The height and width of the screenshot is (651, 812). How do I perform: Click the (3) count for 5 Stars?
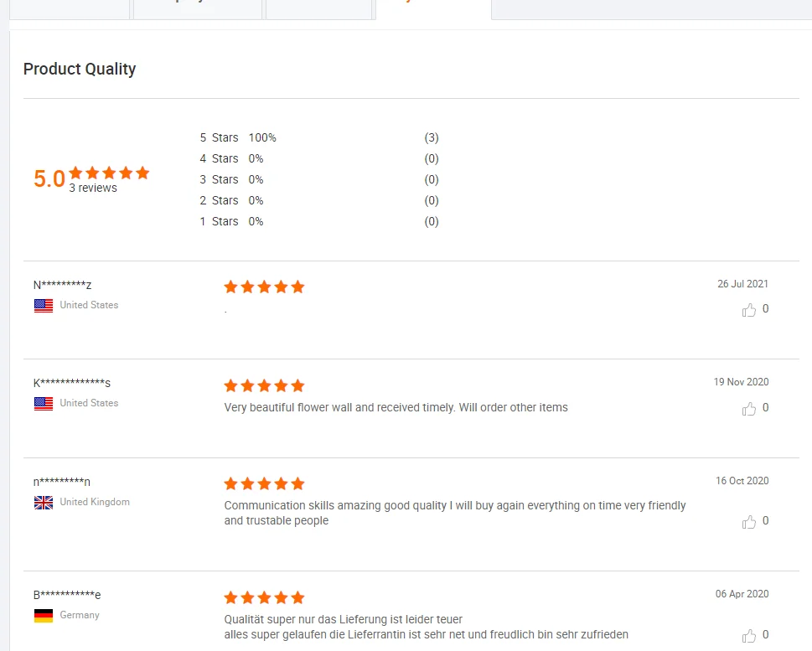point(432,137)
